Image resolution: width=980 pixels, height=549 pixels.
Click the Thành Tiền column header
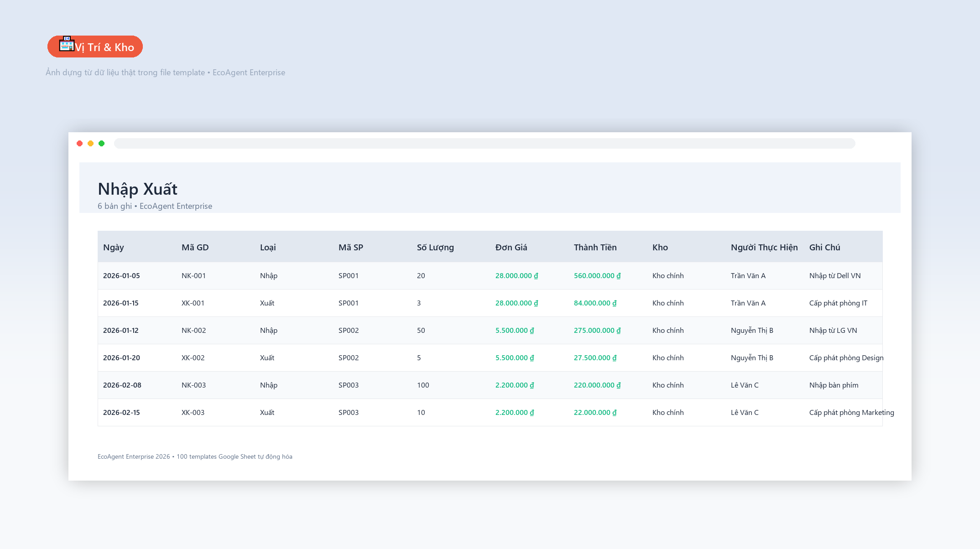coord(595,248)
